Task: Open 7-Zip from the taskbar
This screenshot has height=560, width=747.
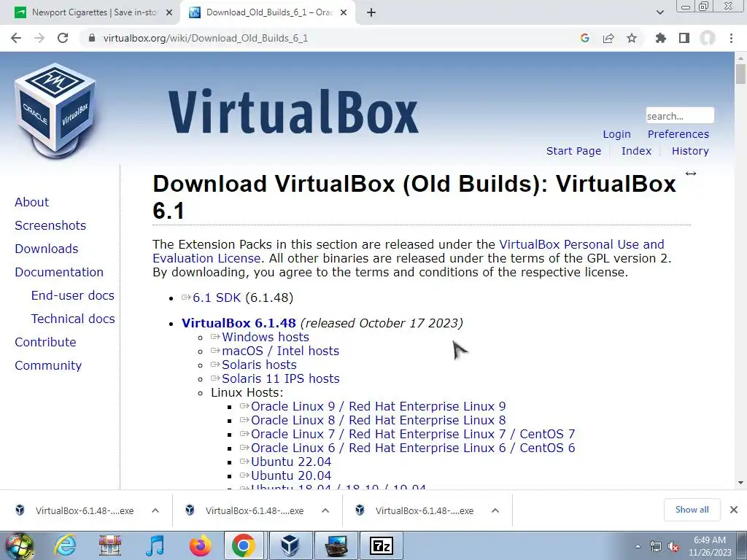Action: [381, 545]
